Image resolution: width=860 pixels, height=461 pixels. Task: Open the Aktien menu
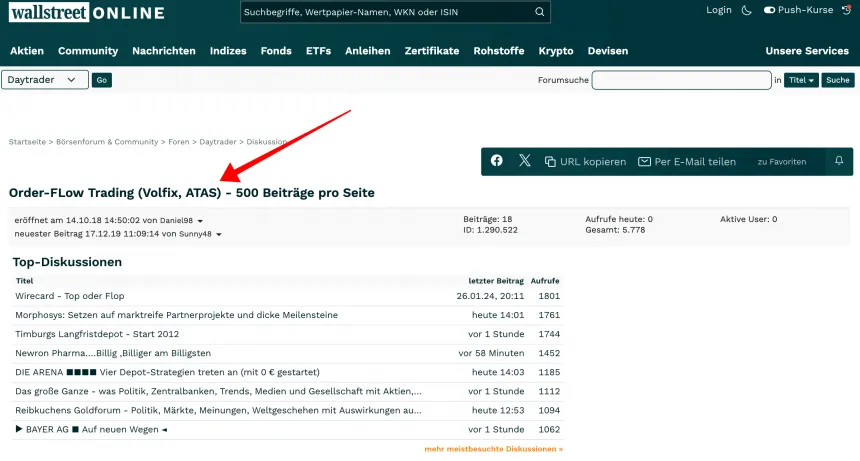coord(27,51)
